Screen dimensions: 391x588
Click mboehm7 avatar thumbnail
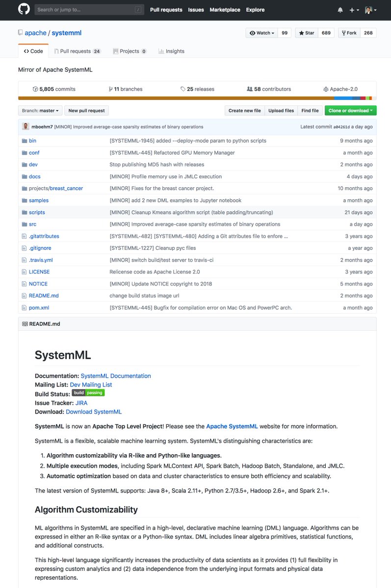pyautogui.click(x=26, y=126)
